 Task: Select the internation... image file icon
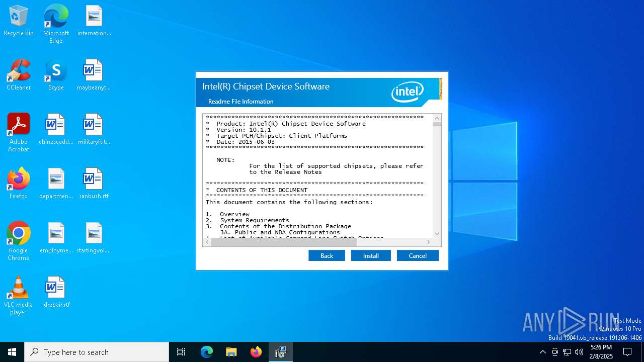94,21
